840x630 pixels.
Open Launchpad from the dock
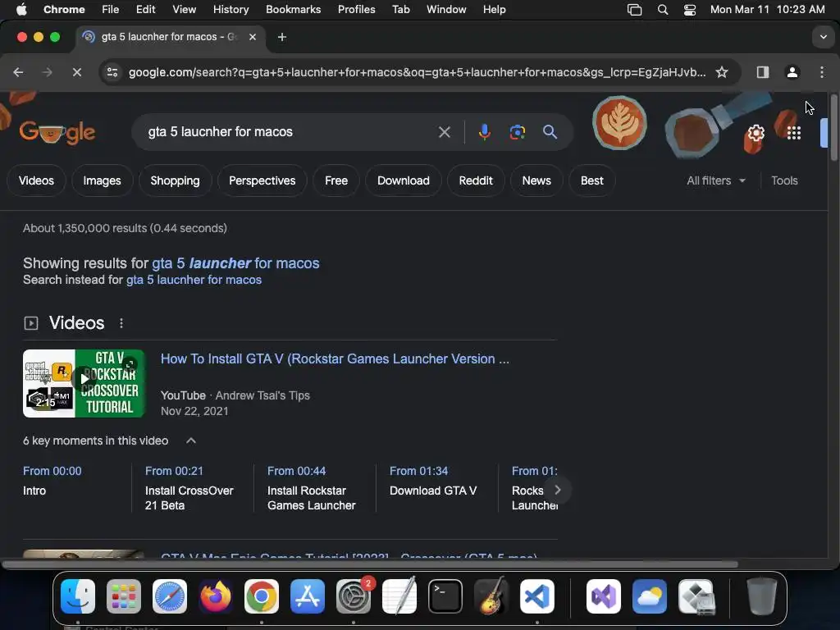124,596
